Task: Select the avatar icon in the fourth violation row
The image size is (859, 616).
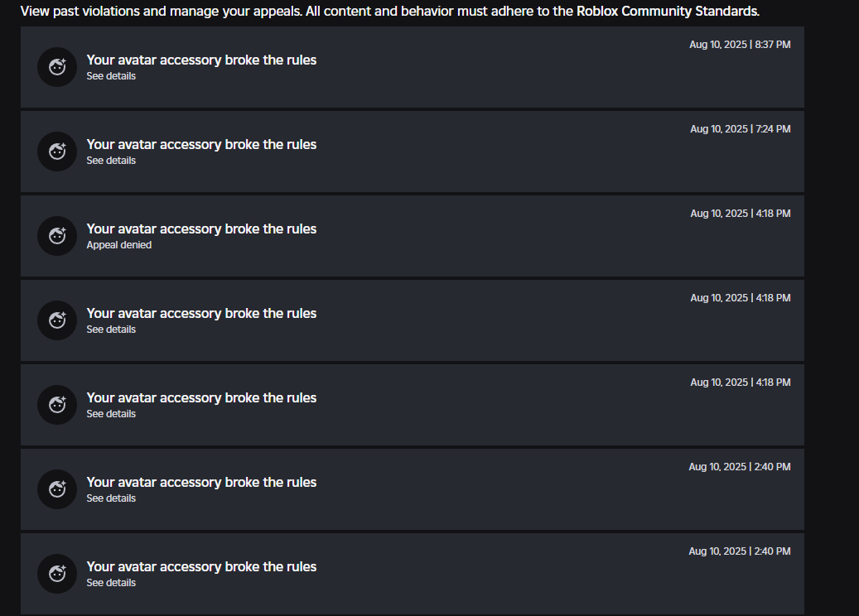Action: pyautogui.click(x=57, y=320)
